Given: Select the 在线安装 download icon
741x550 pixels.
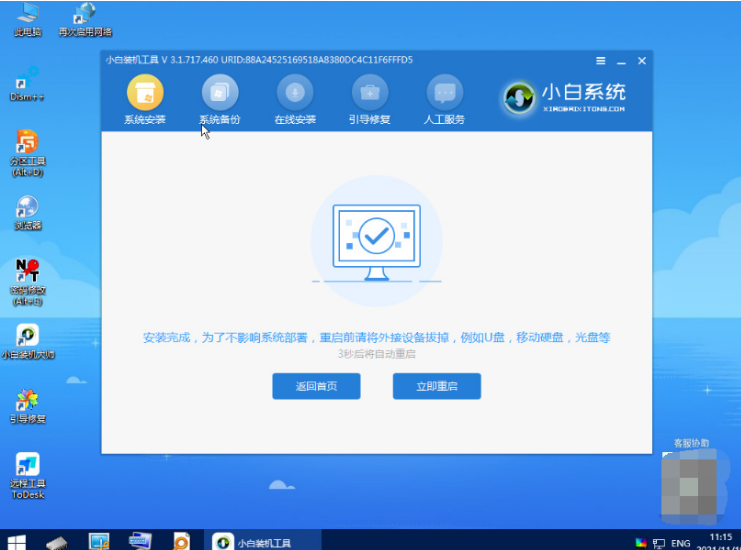Looking at the screenshot, I should 295,94.
